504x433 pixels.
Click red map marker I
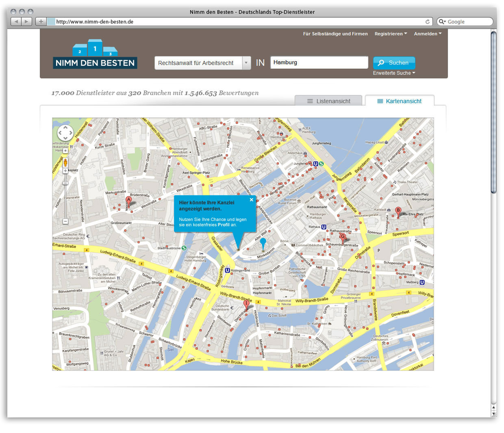[x=246, y=305]
